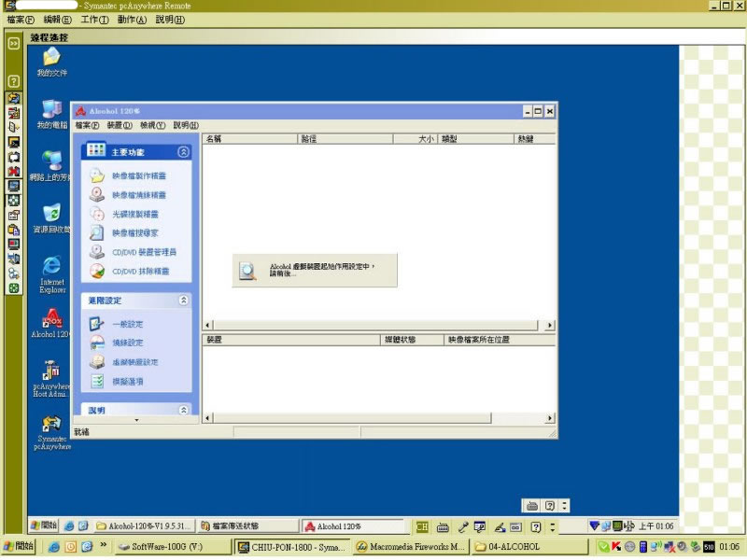Open pcAnywhere 檔案(F) menu

(x=21, y=20)
